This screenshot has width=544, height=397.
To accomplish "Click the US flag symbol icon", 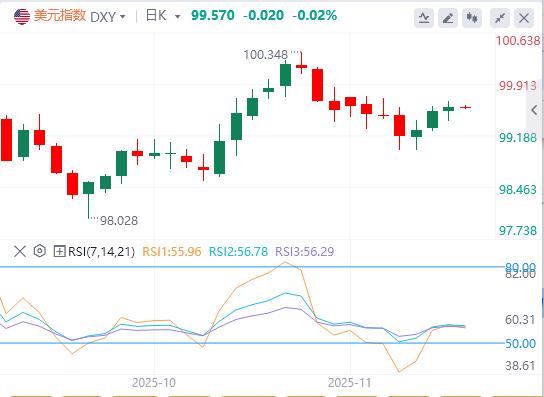I will (22, 16).
